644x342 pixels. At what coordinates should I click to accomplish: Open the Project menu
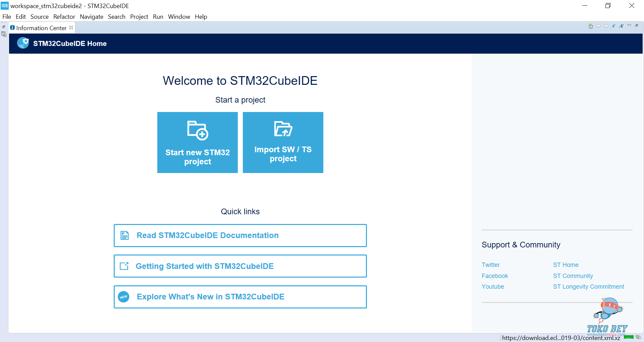pos(139,17)
